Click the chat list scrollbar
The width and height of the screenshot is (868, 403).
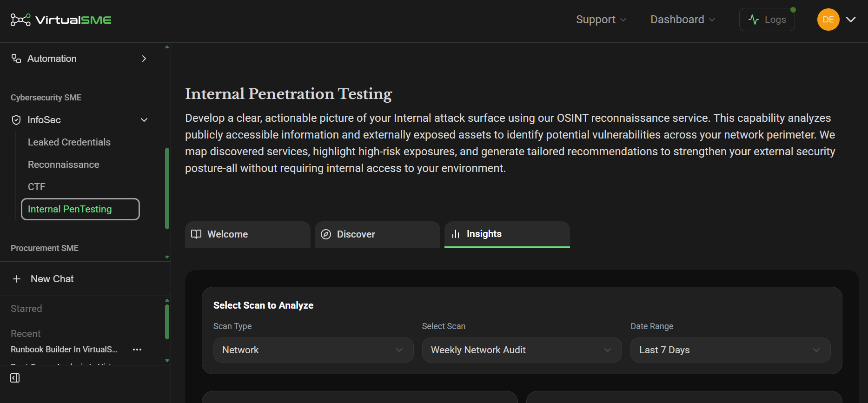coord(167,322)
